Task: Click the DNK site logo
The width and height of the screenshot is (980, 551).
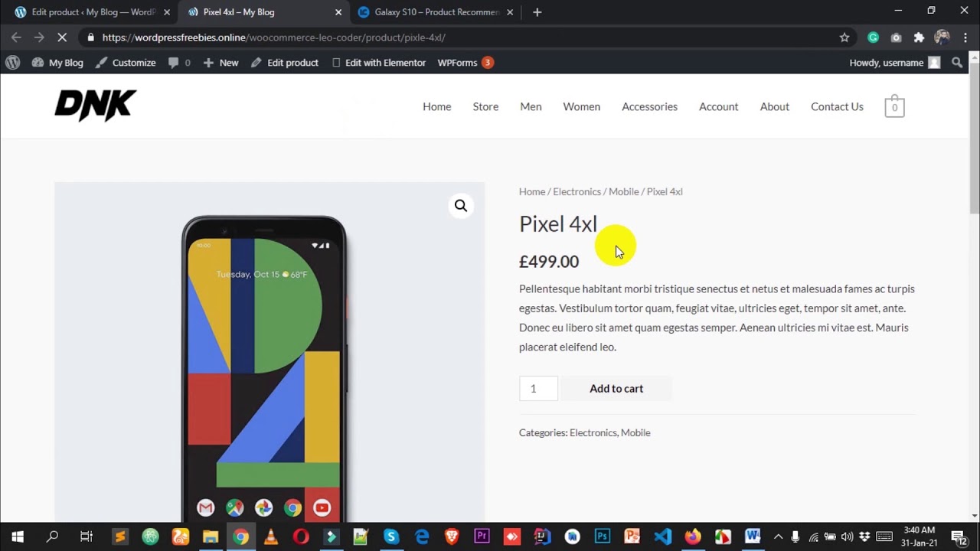Action: click(96, 106)
